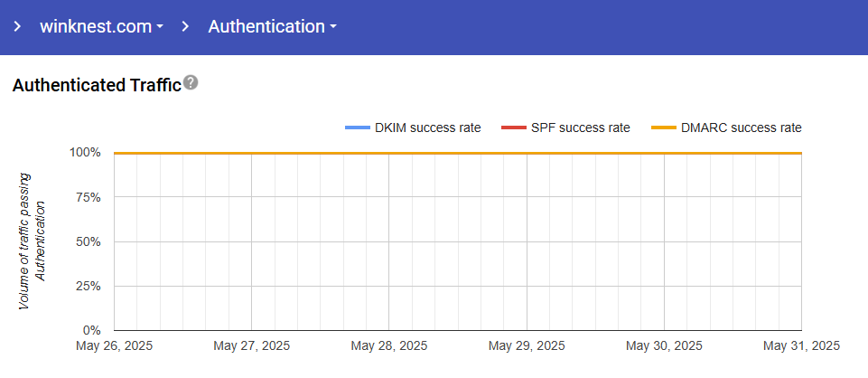
Task: Select the May 28, 2025 axis label
Action: click(x=388, y=346)
